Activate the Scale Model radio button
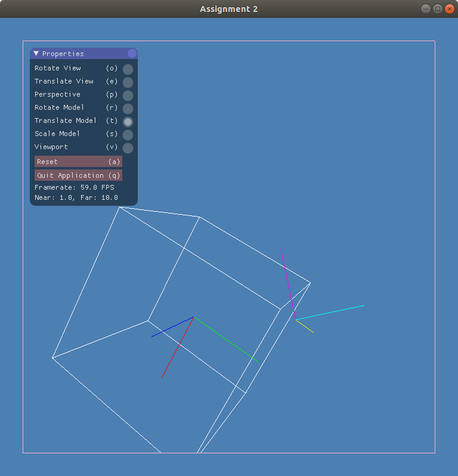 click(128, 135)
